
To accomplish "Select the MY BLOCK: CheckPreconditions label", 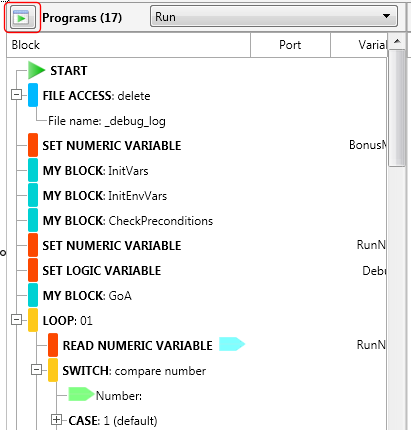I will 128,221.
